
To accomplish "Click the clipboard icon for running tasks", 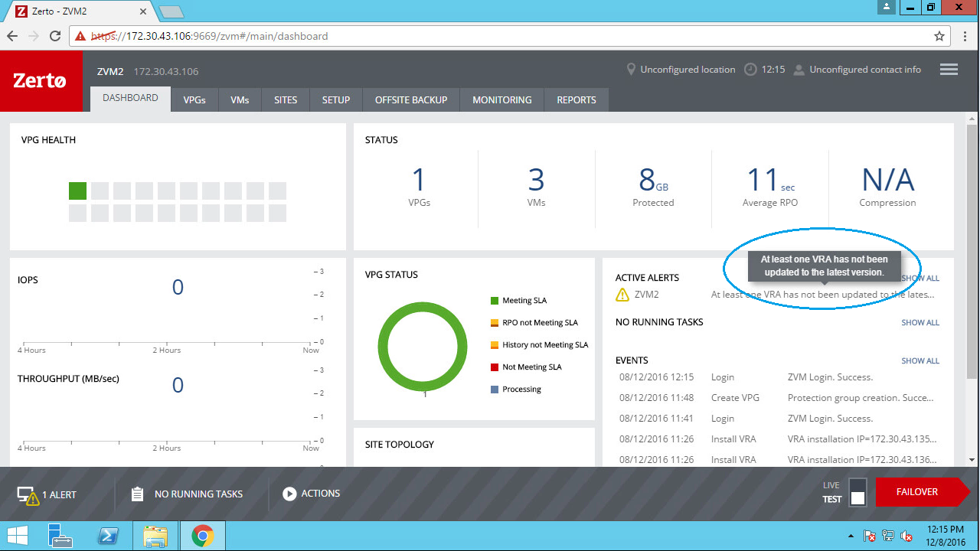I will 137,494.
